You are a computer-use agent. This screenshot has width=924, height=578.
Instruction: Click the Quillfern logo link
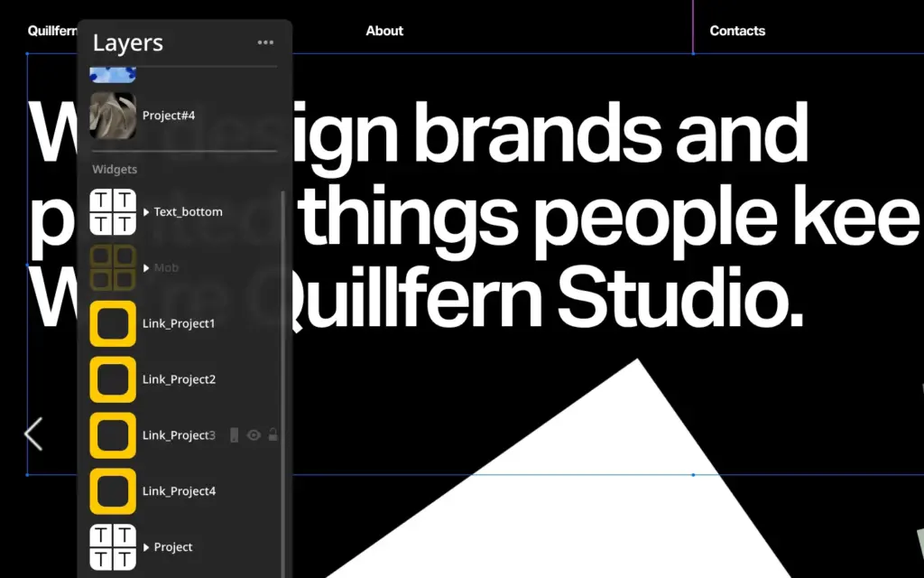pyautogui.click(x=51, y=31)
